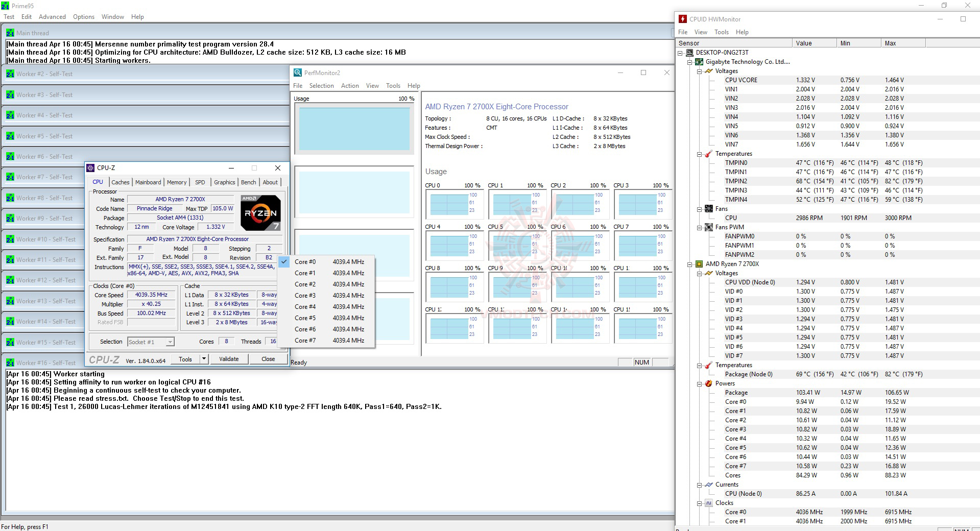The height and width of the screenshot is (531, 980).
Task: Click the CPU icon beside AMD Ryzen 7 2700X
Action: pos(699,264)
